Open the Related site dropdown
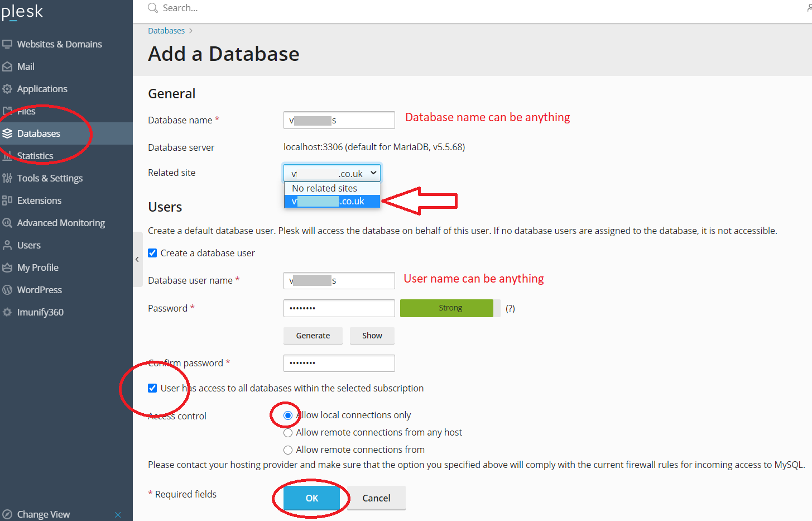 373,173
